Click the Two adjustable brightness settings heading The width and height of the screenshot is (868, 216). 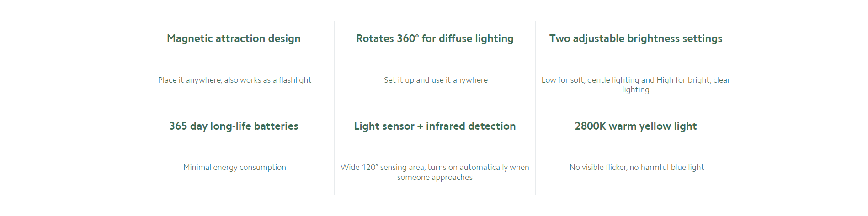tap(636, 39)
